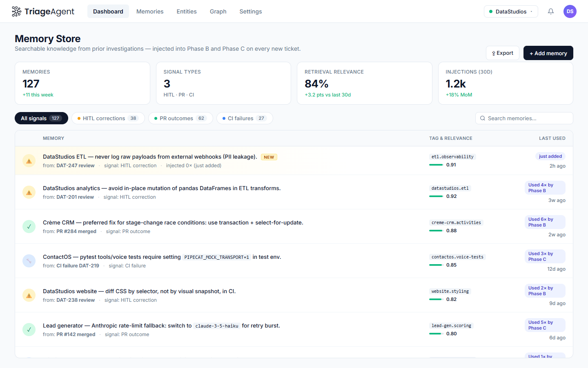Click checkmark icon on Crème CRM row
588x368 pixels.
coord(29,227)
